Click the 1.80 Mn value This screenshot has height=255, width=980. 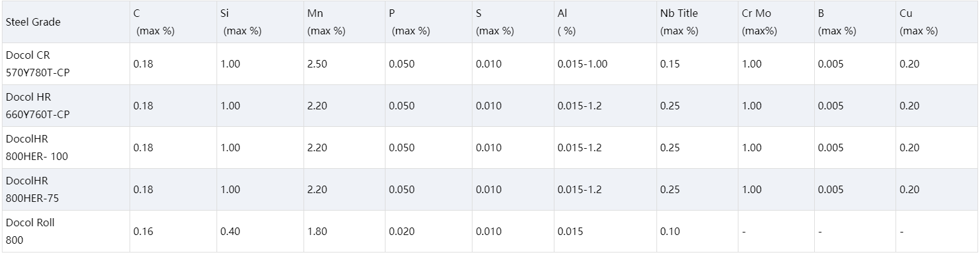pyautogui.click(x=317, y=231)
